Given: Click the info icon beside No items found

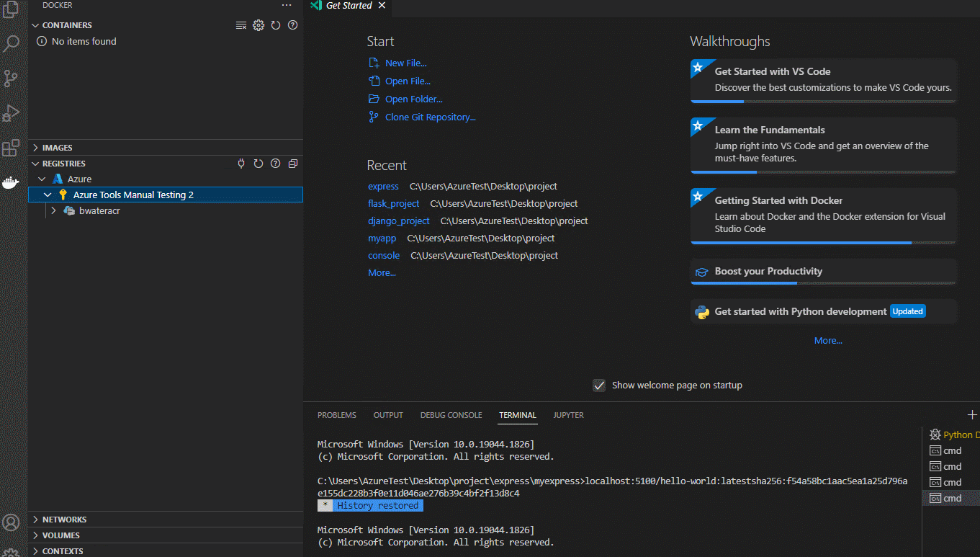Looking at the screenshot, I should point(42,42).
